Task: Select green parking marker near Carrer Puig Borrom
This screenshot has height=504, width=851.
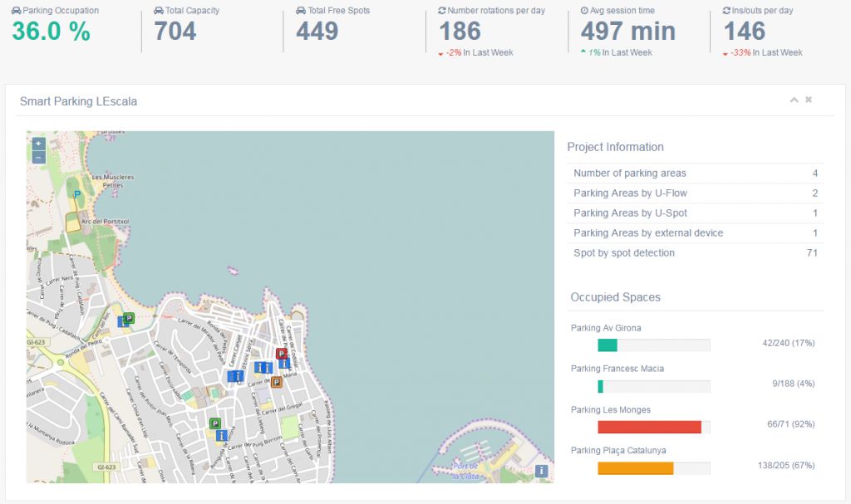Action: click(x=214, y=423)
